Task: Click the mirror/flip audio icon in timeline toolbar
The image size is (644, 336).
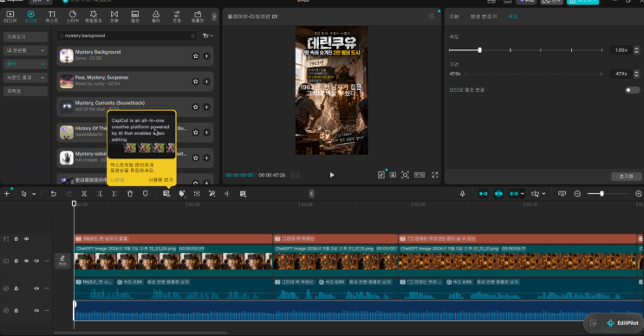Action: coord(227,194)
